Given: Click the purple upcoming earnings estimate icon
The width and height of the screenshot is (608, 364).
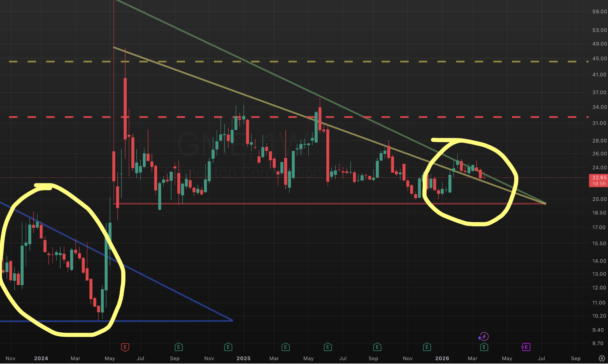Looking at the screenshot, I should pos(526,347).
